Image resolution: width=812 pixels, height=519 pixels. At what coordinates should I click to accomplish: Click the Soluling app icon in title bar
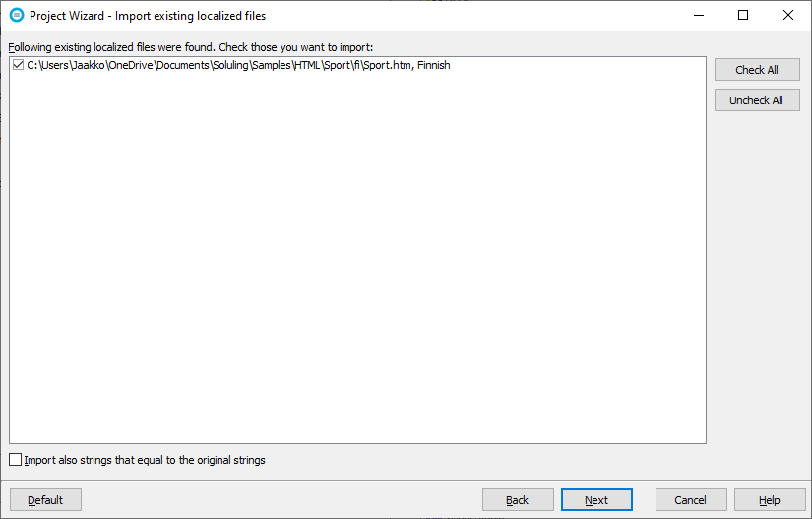17,15
